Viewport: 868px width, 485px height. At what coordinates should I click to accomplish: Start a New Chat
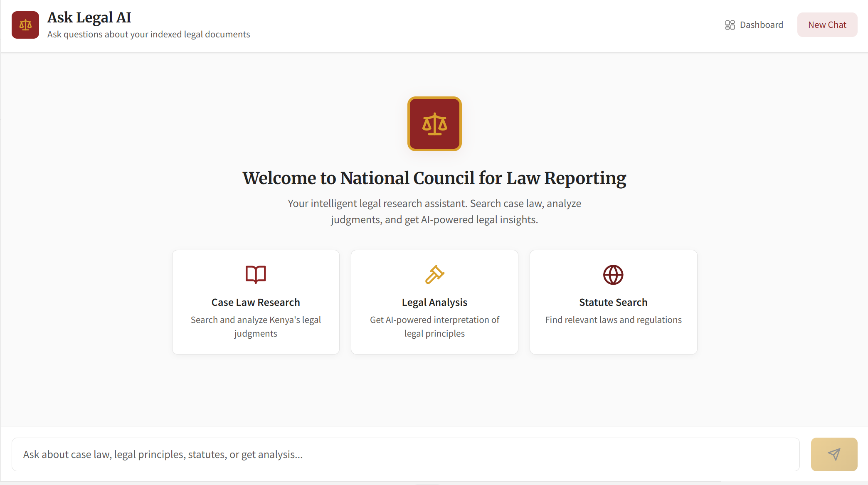[827, 25]
